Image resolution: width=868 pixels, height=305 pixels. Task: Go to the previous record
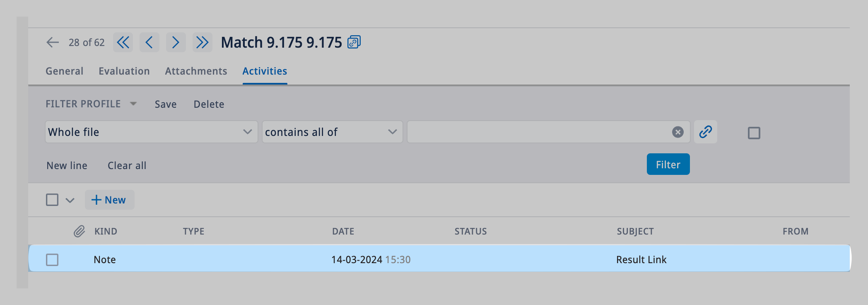click(149, 42)
